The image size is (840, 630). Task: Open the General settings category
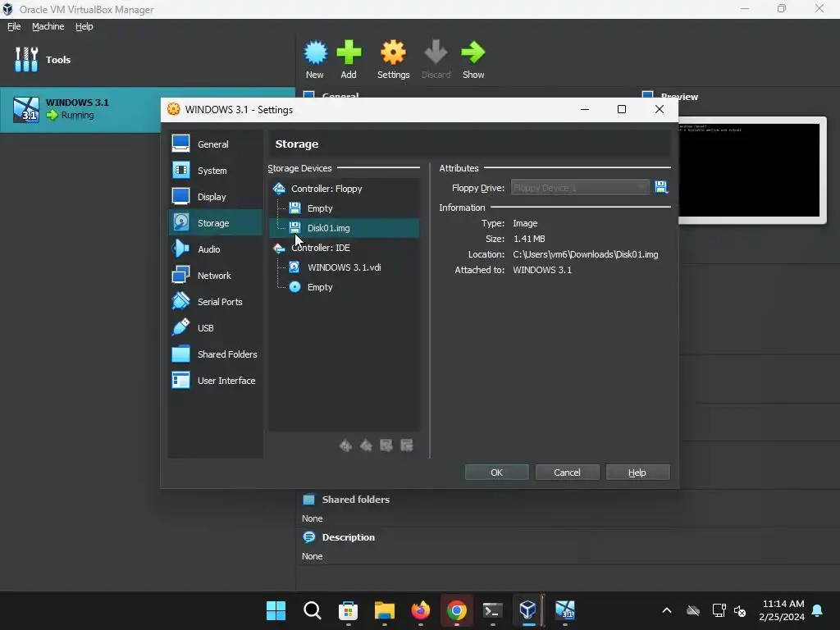click(x=216, y=144)
